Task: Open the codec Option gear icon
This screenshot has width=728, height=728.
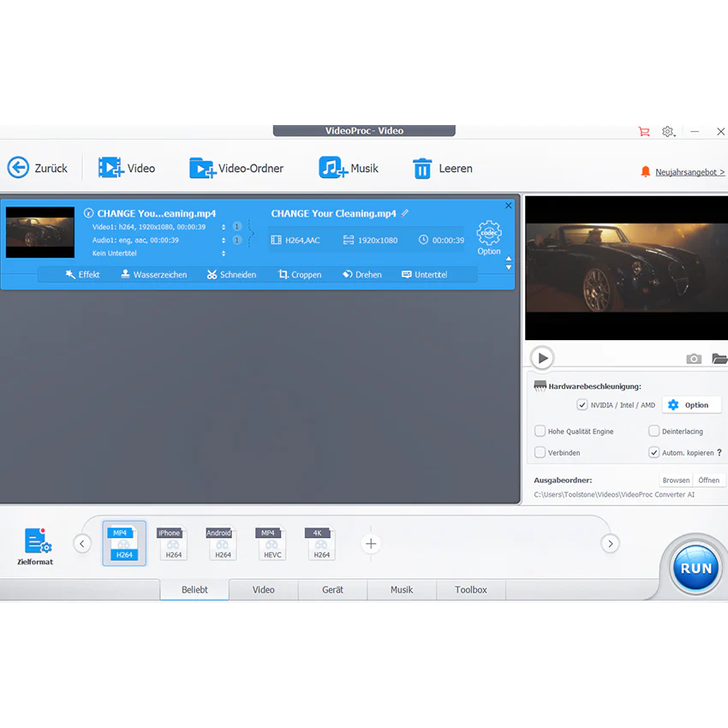Action: point(489,234)
